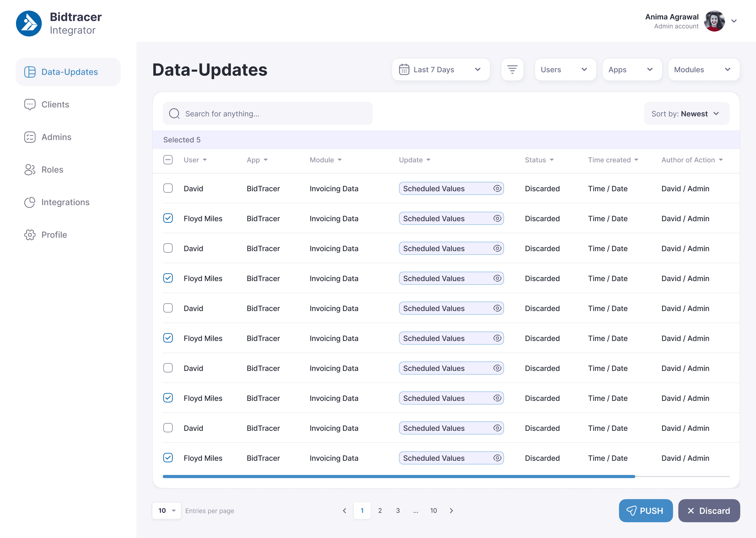Screen dimensions: 756x538
Task: Open the Sort by Newest dropdown
Action: click(686, 114)
